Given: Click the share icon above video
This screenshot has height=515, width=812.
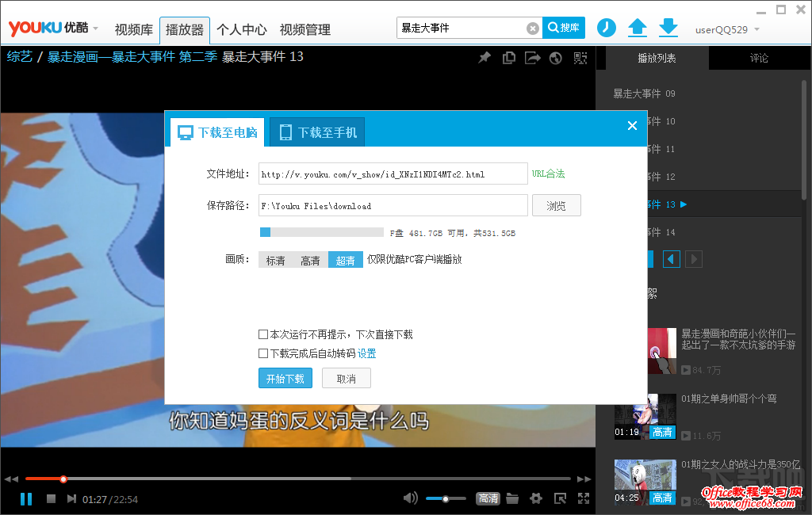Looking at the screenshot, I should pos(532,58).
